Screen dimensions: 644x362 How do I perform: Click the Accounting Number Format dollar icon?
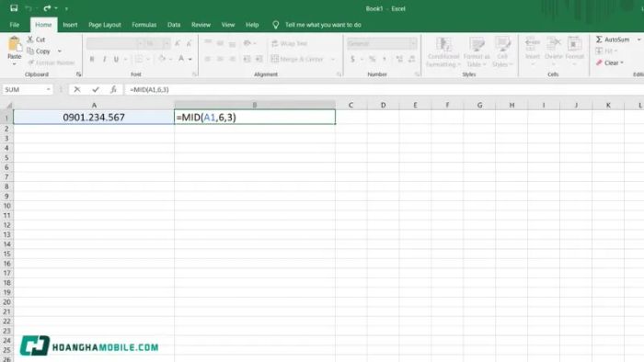pyautogui.click(x=352, y=60)
